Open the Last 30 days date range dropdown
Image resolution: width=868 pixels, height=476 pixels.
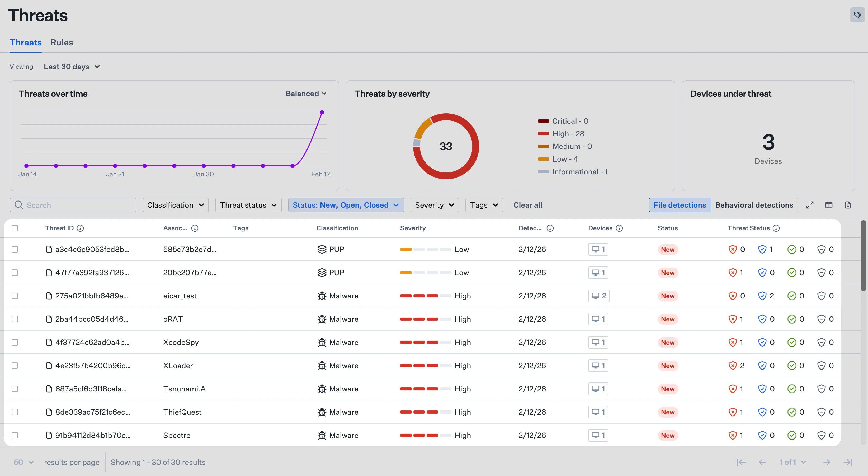[x=72, y=66]
